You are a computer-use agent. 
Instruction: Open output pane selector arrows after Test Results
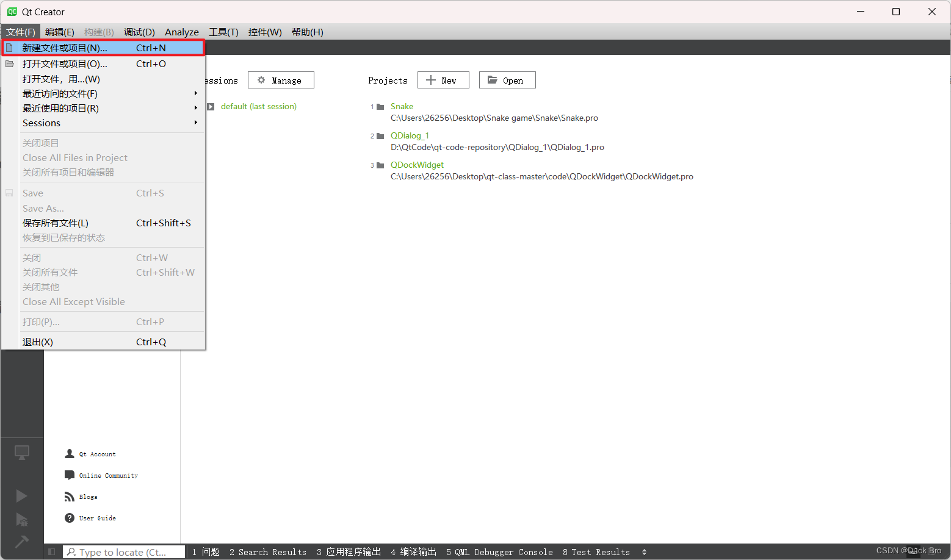pyautogui.click(x=644, y=552)
